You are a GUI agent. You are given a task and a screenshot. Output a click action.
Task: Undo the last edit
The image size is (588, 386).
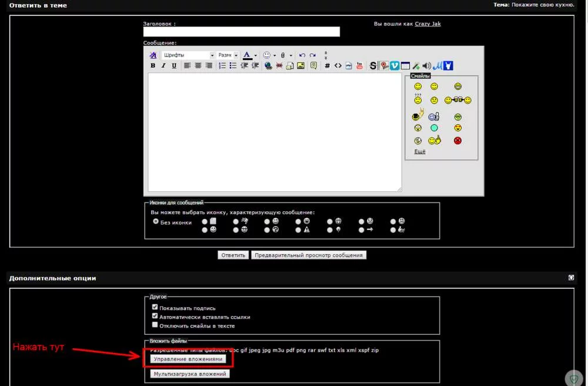pyautogui.click(x=302, y=55)
